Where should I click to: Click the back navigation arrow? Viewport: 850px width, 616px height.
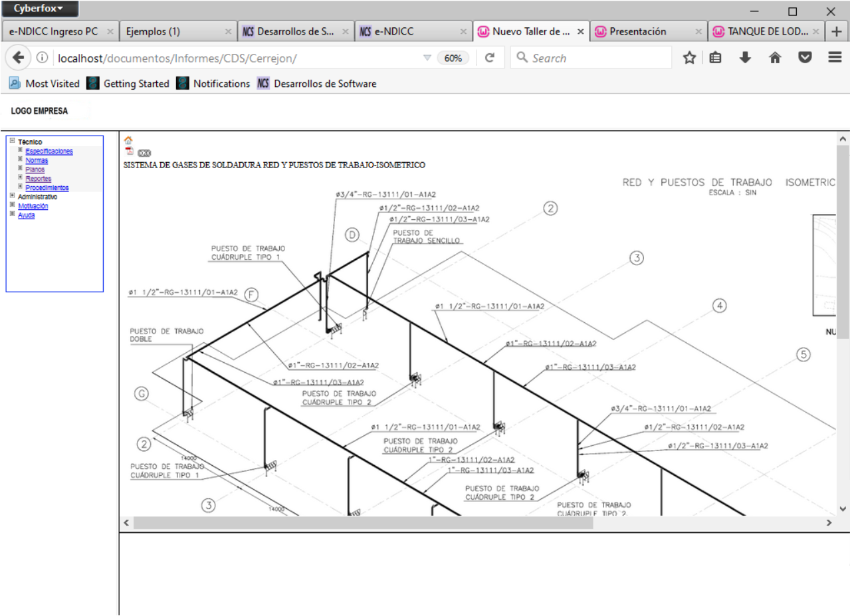tap(19, 58)
